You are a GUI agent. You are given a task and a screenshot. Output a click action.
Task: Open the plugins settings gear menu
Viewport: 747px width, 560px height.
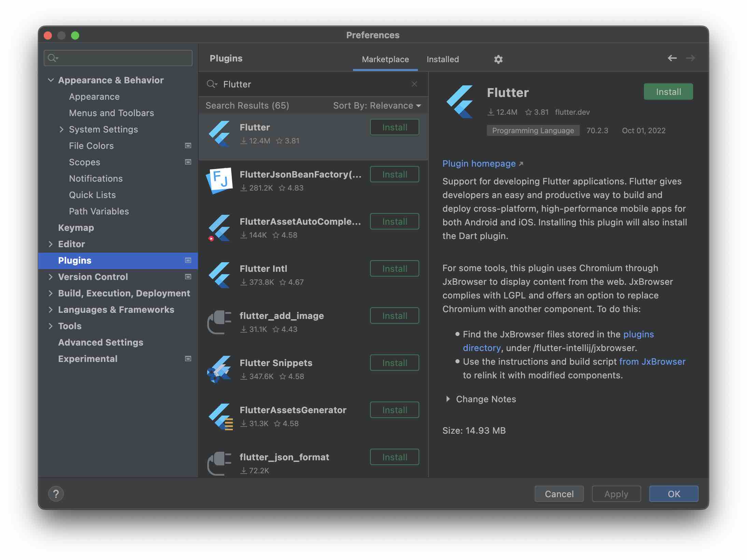pos(498,59)
